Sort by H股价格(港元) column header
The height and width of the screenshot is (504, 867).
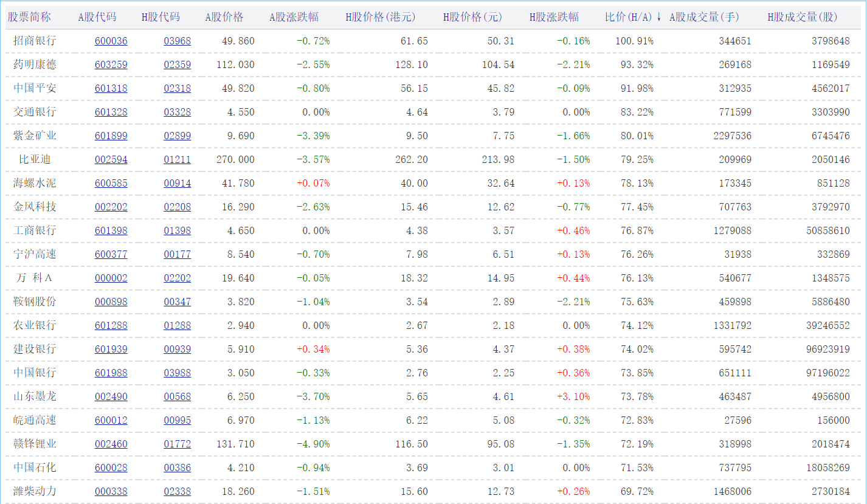coord(381,17)
